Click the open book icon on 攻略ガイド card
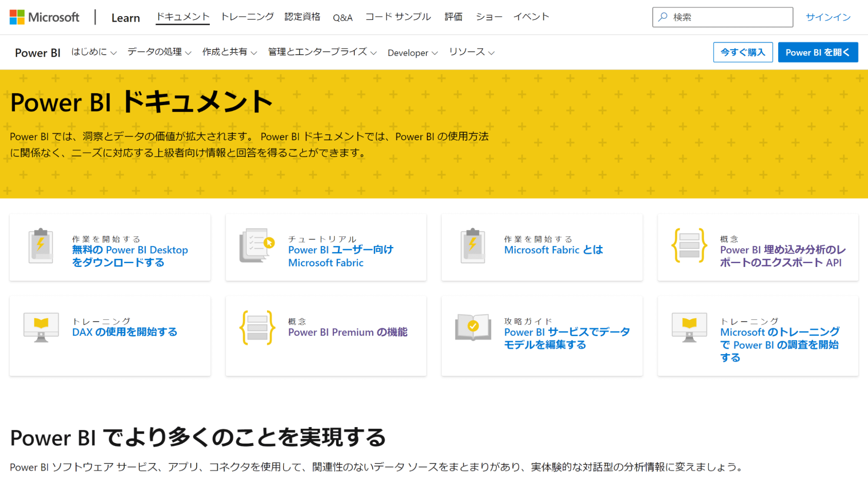The image size is (868, 484). point(473,327)
